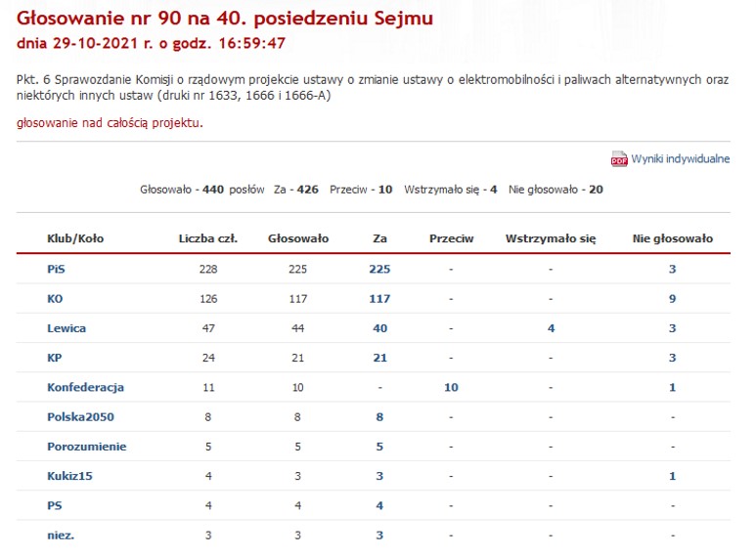Select the Polska2050 club link
The image size is (756, 557).
(80, 417)
